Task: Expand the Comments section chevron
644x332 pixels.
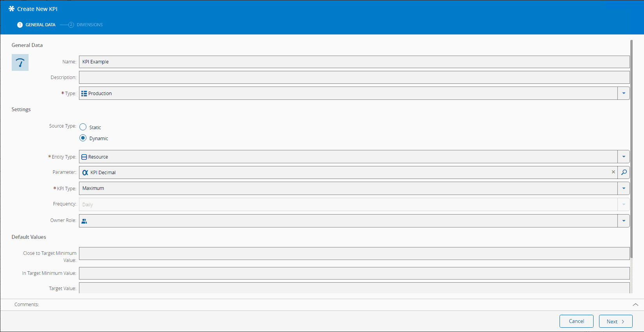Action: point(635,305)
